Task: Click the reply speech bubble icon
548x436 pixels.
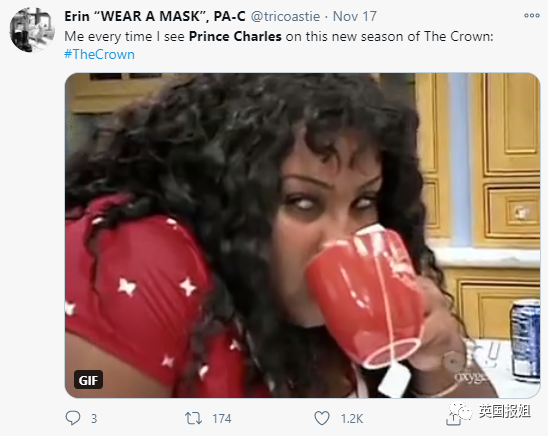Action: [x=73, y=418]
